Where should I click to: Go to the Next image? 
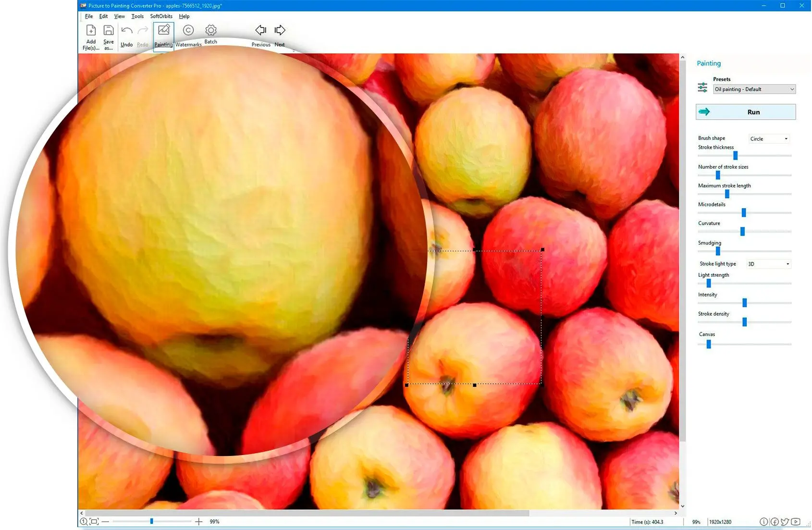click(280, 36)
